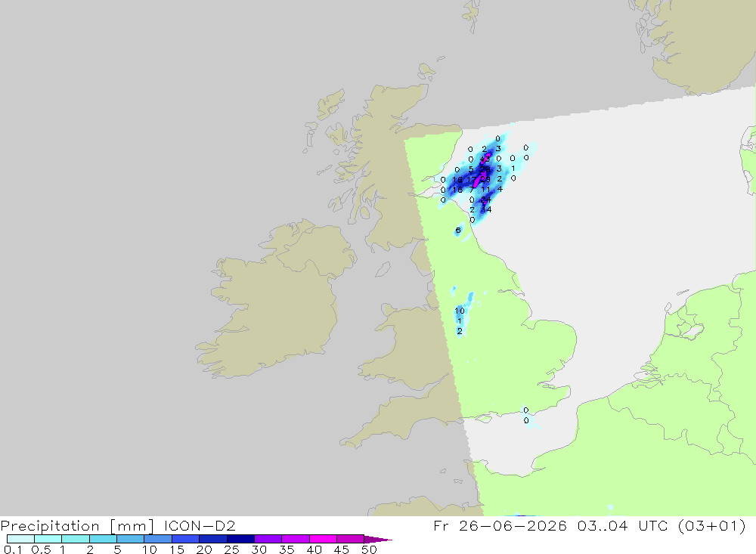The image size is (756, 554).
Task: Click the '45' legend scale label
Action: [342, 549]
